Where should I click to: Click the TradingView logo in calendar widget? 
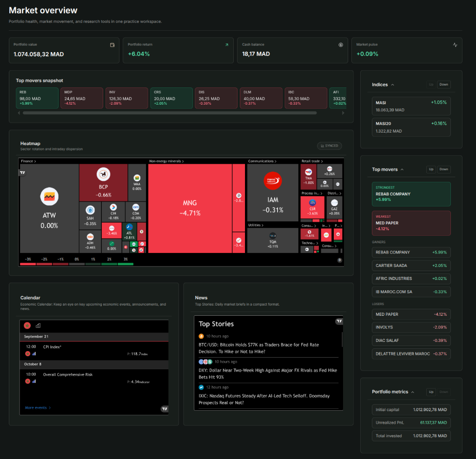164,409
